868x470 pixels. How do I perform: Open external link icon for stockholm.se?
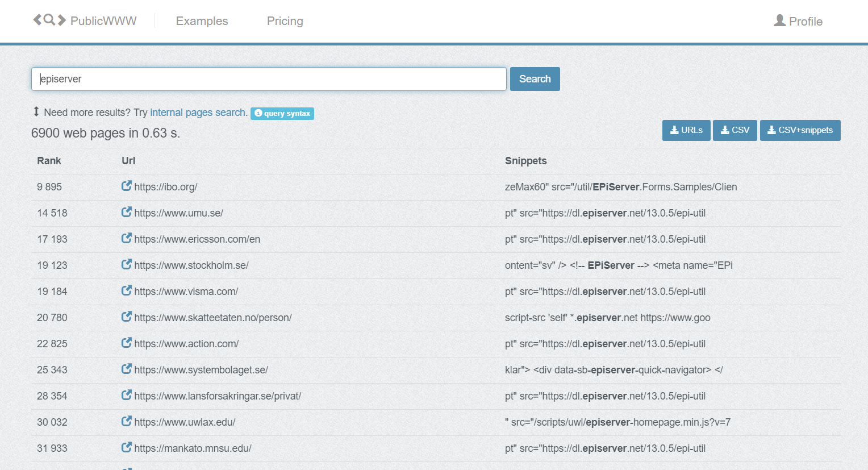pyautogui.click(x=127, y=264)
